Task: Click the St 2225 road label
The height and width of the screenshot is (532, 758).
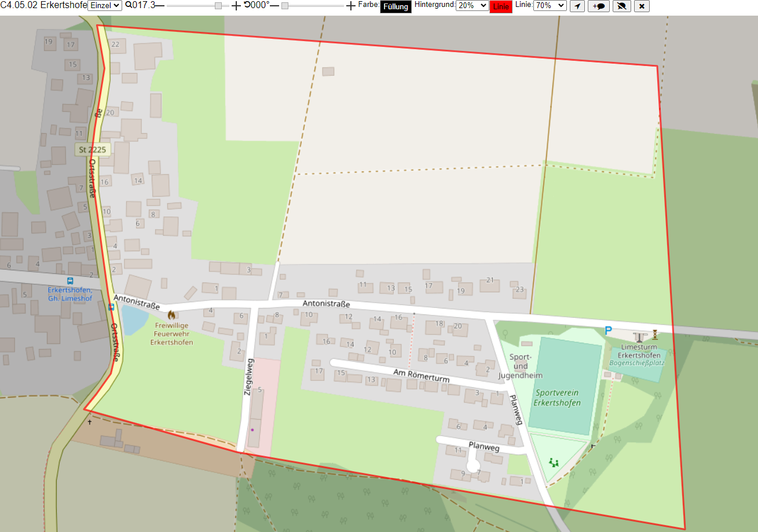Action: click(x=93, y=150)
